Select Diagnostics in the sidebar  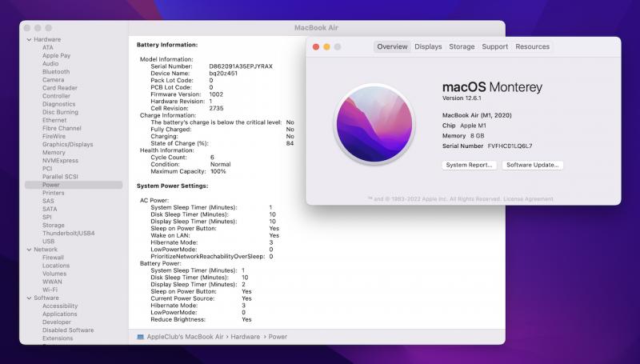pos(58,104)
